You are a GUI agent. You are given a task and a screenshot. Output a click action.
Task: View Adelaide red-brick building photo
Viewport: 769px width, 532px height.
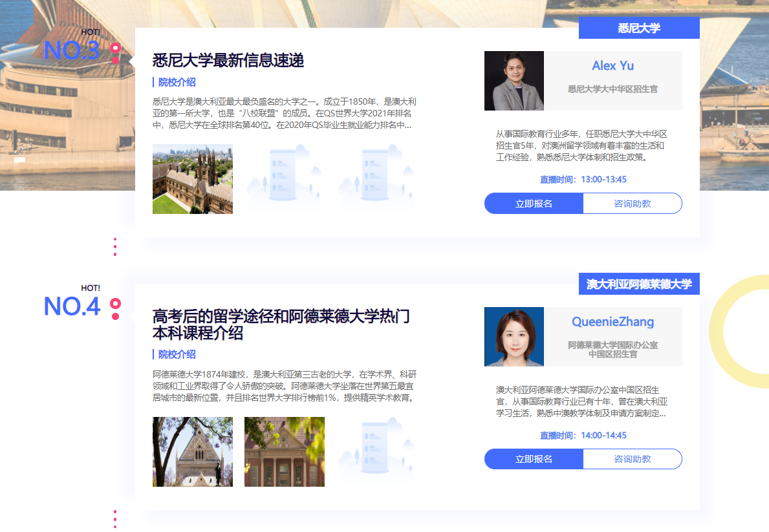[285, 452]
